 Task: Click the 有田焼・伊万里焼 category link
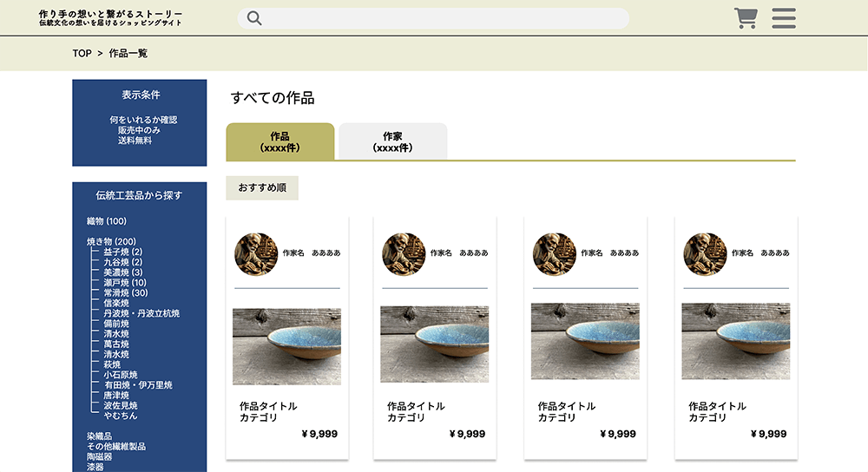[138, 385]
